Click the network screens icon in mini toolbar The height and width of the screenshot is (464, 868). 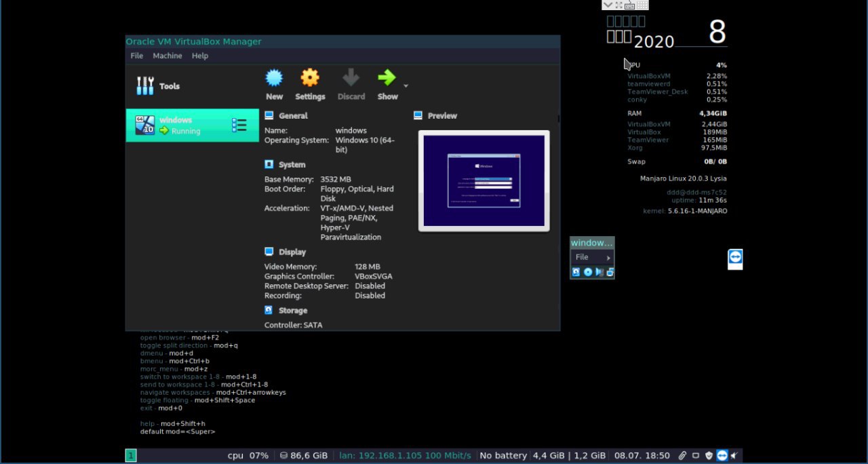pyautogui.click(x=610, y=272)
